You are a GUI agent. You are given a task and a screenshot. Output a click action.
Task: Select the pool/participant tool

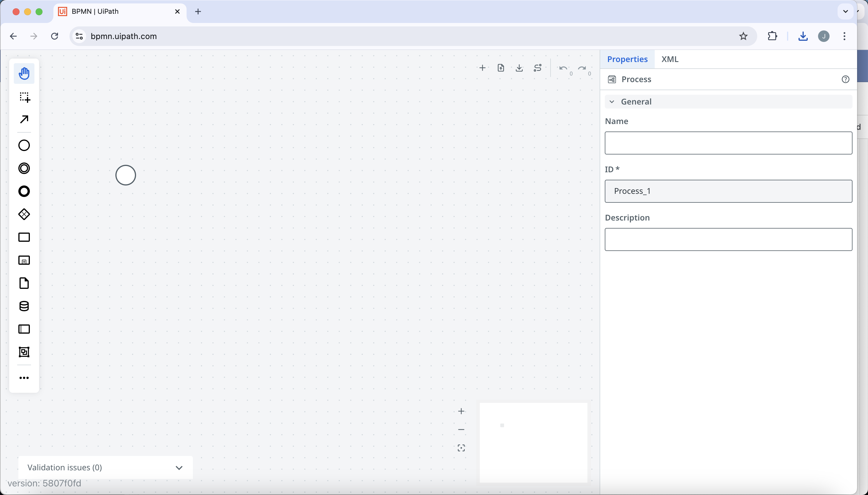(24, 329)
